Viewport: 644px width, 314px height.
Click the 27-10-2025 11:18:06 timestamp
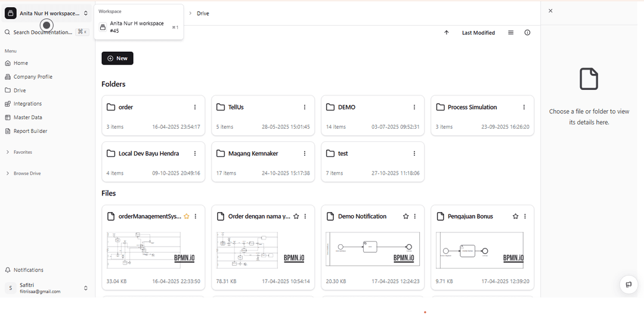395,173
